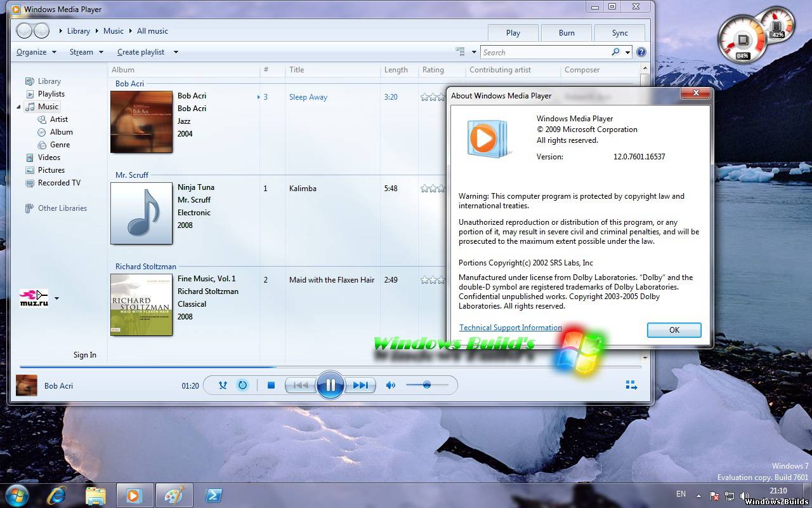Sort by the Album column header
The image size is (812, 508).
pyautogui.click(x=183, y=70)
